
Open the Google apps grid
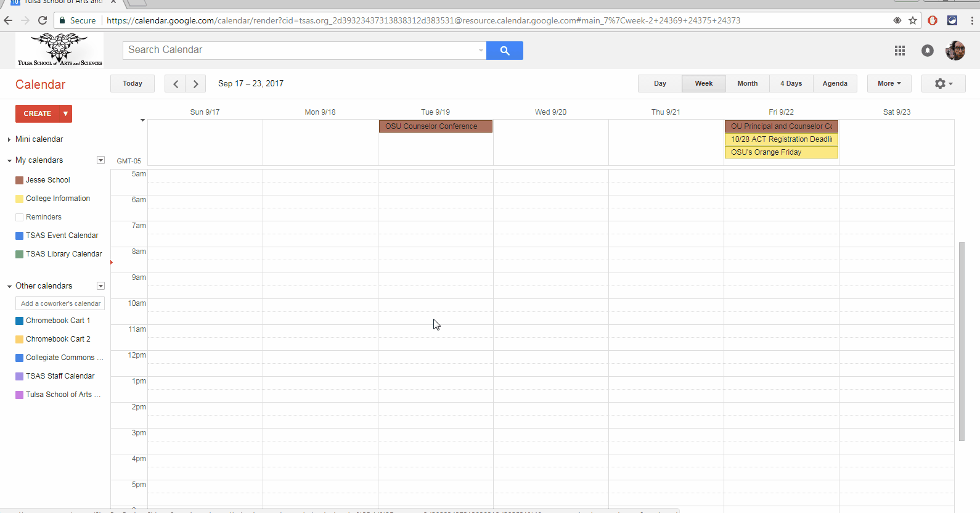(899, 51)
